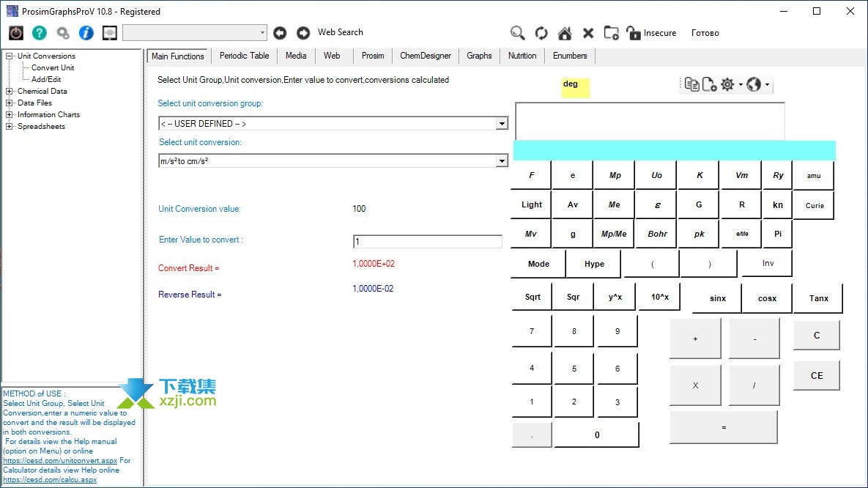Refresh the page with circular arrows icon

coord(541,33)
